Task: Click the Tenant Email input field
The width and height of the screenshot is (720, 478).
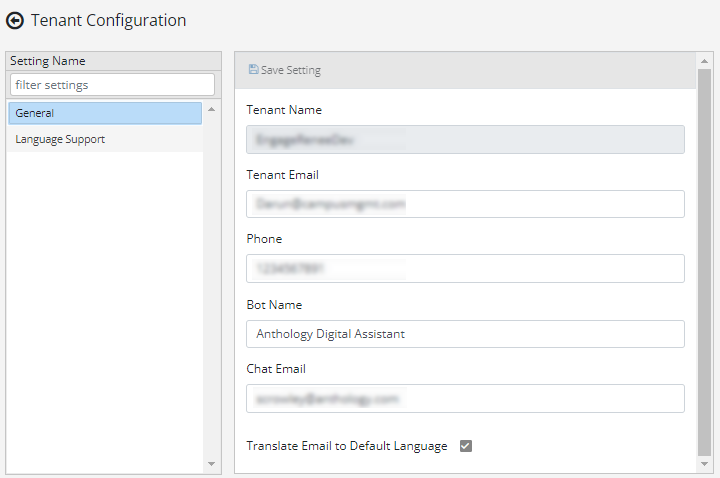Action: 465,204
